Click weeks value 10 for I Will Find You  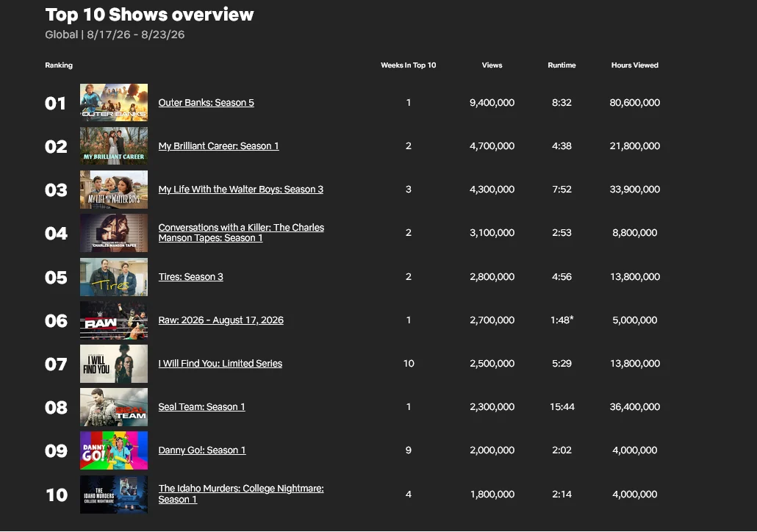click(x=409, y=364)
